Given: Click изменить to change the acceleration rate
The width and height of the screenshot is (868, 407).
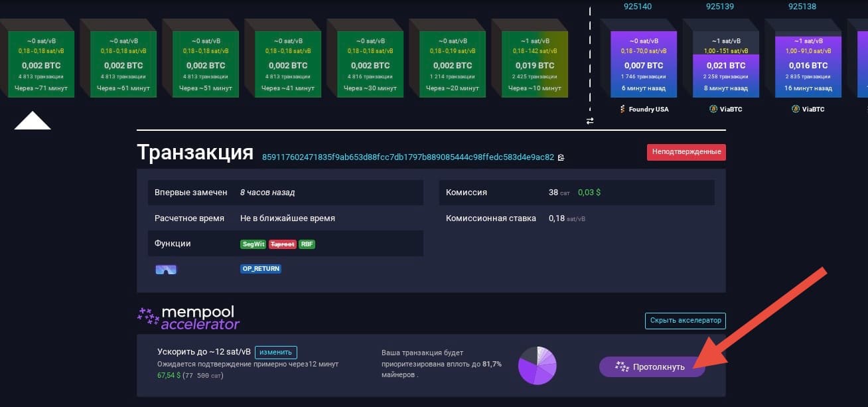Looking at the screenshot, I should click(x=275, y=353).
